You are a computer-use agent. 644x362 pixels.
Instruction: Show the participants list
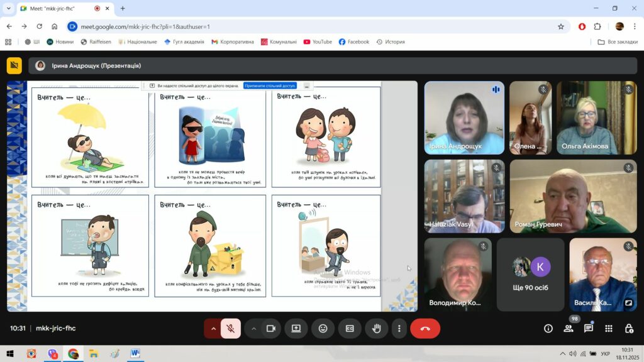(x=569, y=328)
